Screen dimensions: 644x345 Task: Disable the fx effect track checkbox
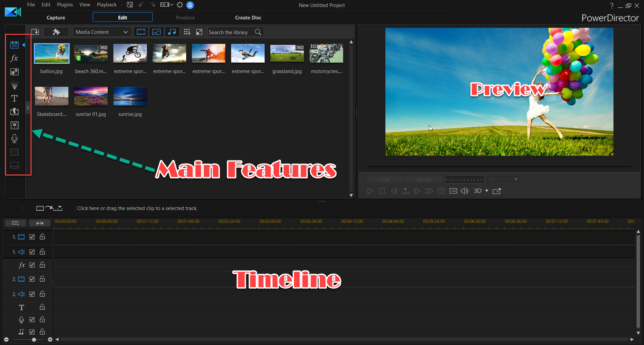click(x=32, y=265)
